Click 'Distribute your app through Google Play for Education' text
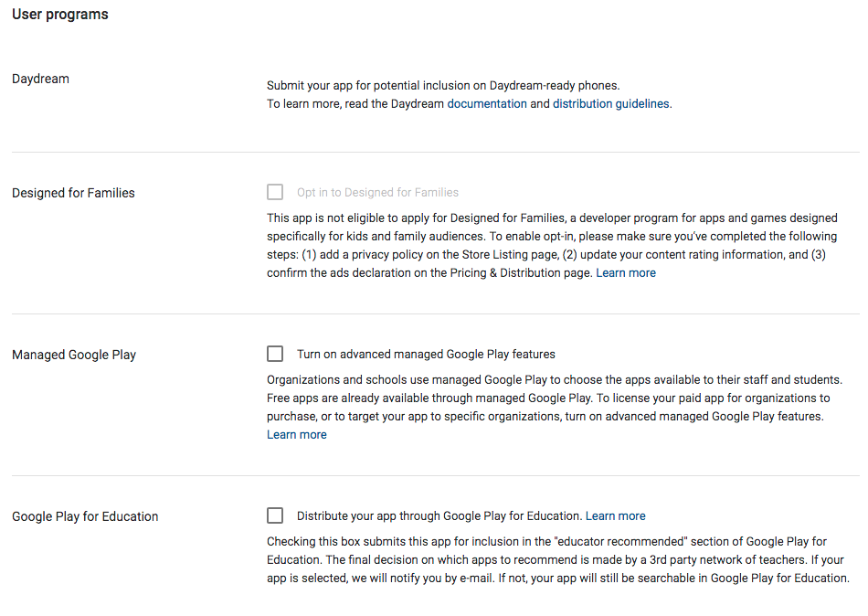 click(439, 515)
